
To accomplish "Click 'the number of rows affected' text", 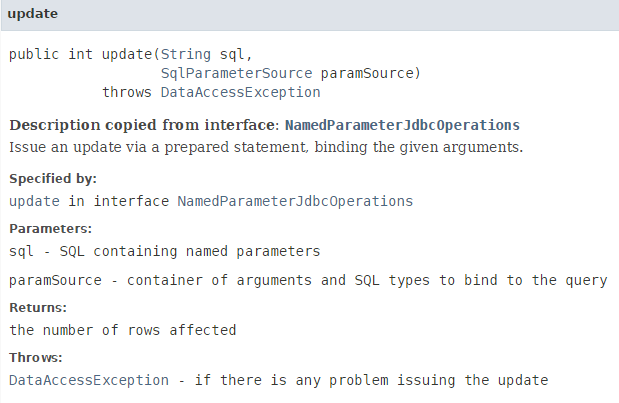I will pyautogui.click(x=122, y=329).
